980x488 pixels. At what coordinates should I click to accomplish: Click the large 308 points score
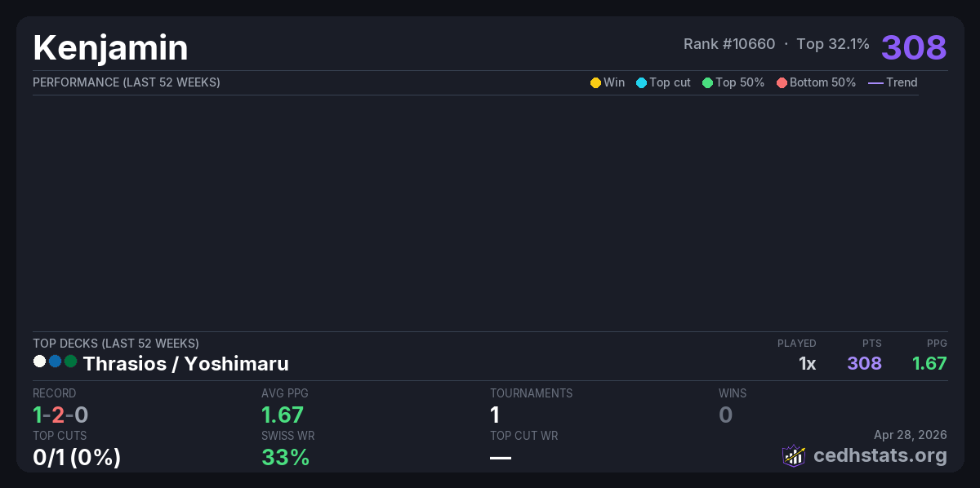point(914,47)
